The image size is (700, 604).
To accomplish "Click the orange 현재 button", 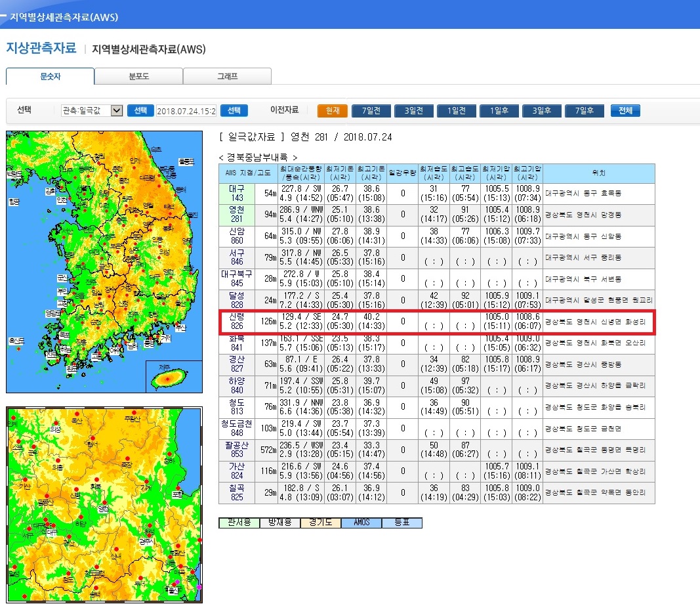I will (x=332, y=111).
